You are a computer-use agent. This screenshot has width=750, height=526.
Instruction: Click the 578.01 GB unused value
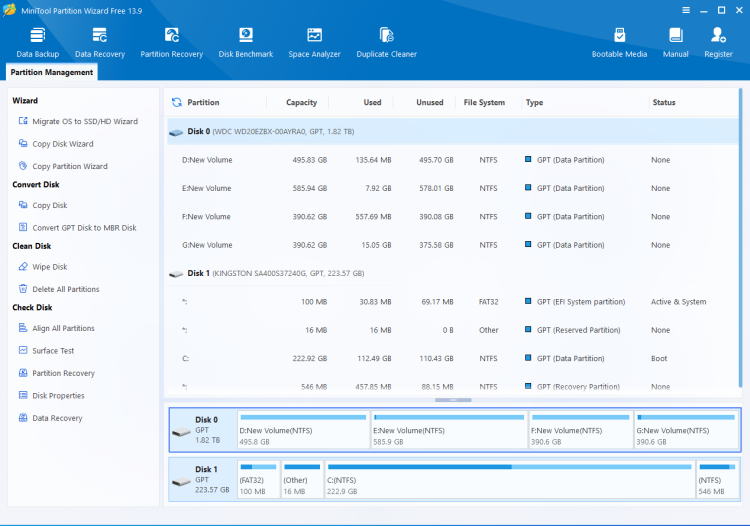click(x=436, y=188)
